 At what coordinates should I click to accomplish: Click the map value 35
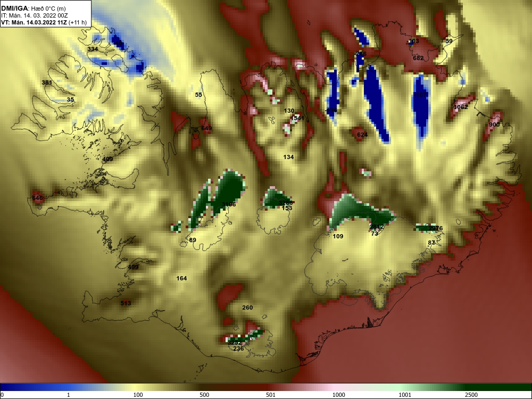[x=70, y=99]
